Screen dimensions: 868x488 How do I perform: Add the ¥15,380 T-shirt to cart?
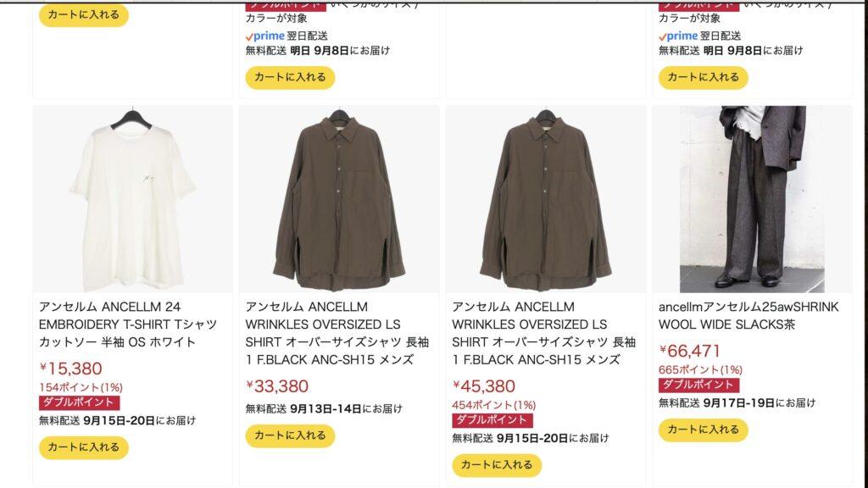tap(84, 447)
